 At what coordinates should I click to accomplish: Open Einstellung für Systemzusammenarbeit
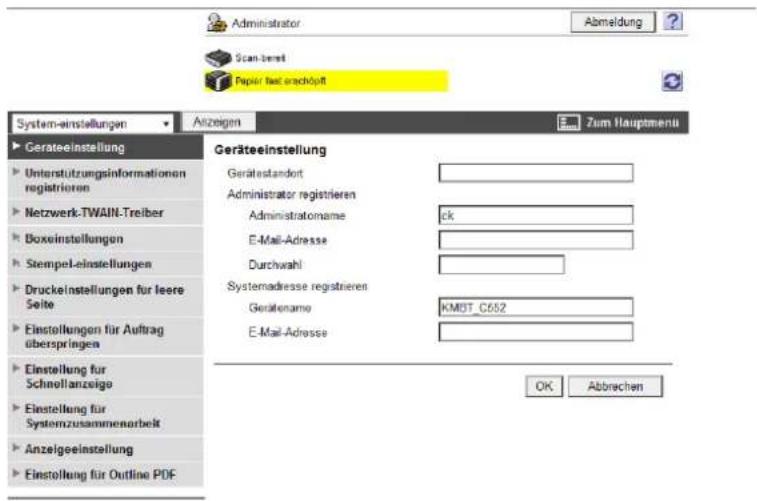[105, 416]
